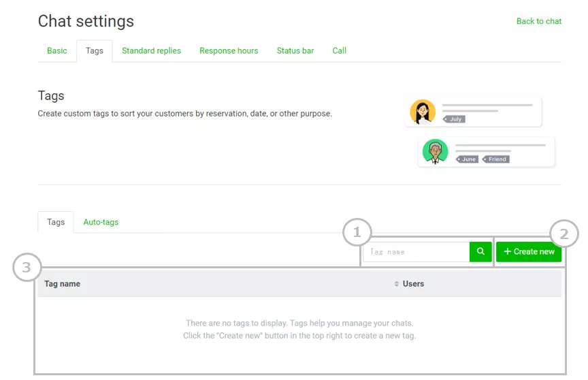The height and width of the screenshot is (380, 588).
Task: Click the Tag name column header
Action: click(x=62, y=284)
